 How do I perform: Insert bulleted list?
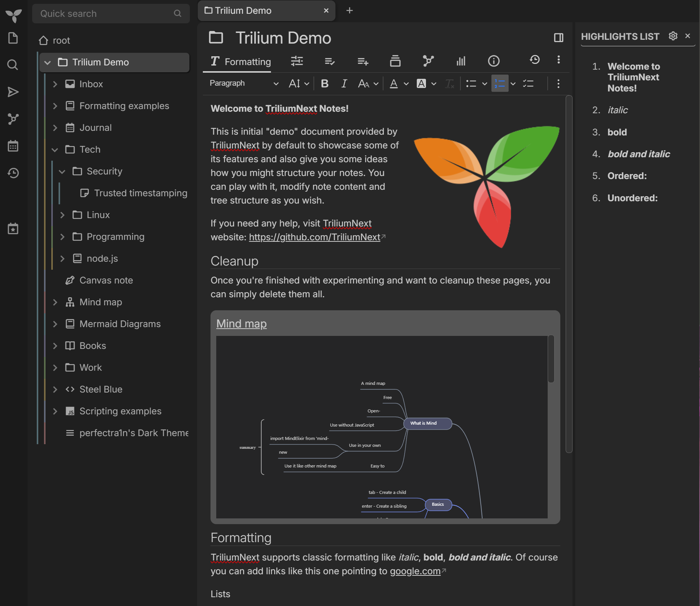pyautogui.click(x=471, y=83)
